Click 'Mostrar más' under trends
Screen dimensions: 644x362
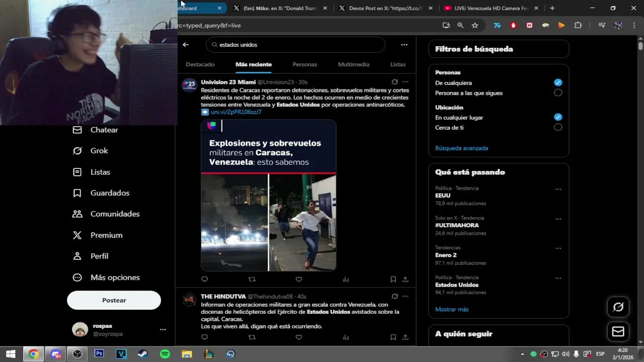(x=452, y=310)
